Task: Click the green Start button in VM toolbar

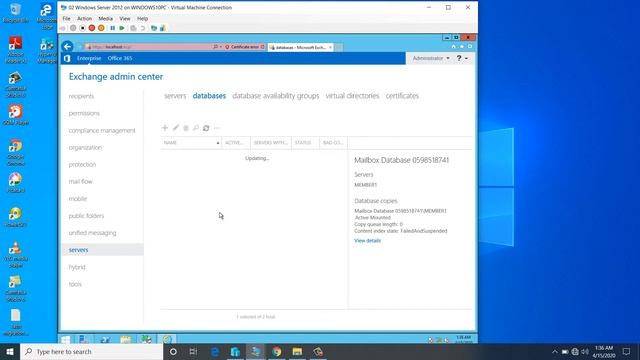Action: [122, 28]
